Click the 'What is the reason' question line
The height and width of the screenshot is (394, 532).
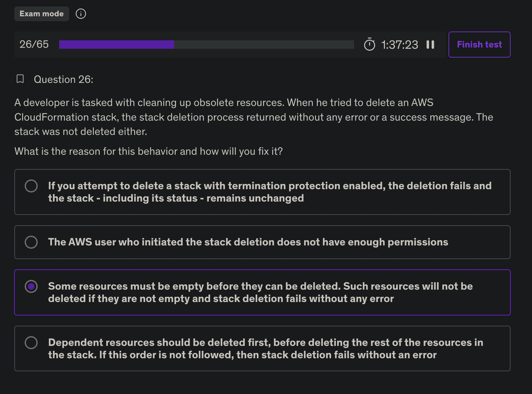148,151
